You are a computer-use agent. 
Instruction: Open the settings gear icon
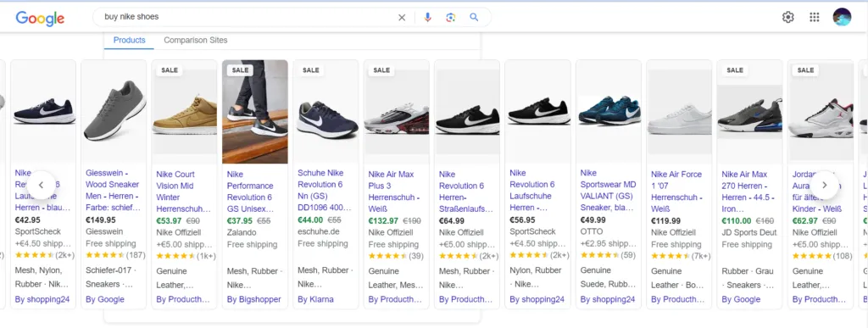click(x=787, y=17)
